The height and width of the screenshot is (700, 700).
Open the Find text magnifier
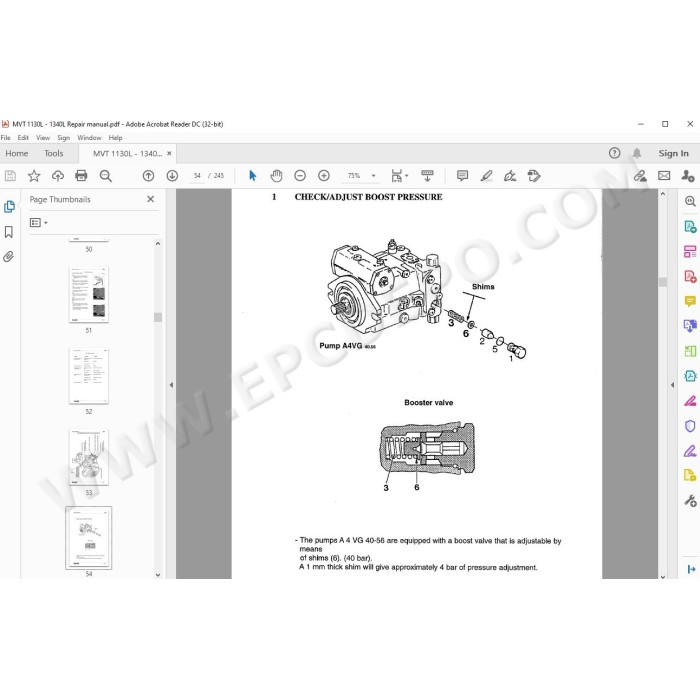pos(105,176)
